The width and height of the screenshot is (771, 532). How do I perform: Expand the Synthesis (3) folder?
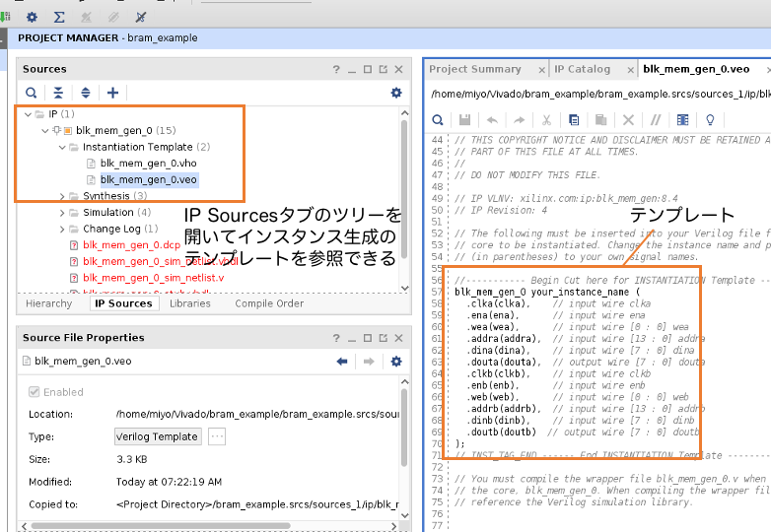pyautogui.click(x=61, y=196)
